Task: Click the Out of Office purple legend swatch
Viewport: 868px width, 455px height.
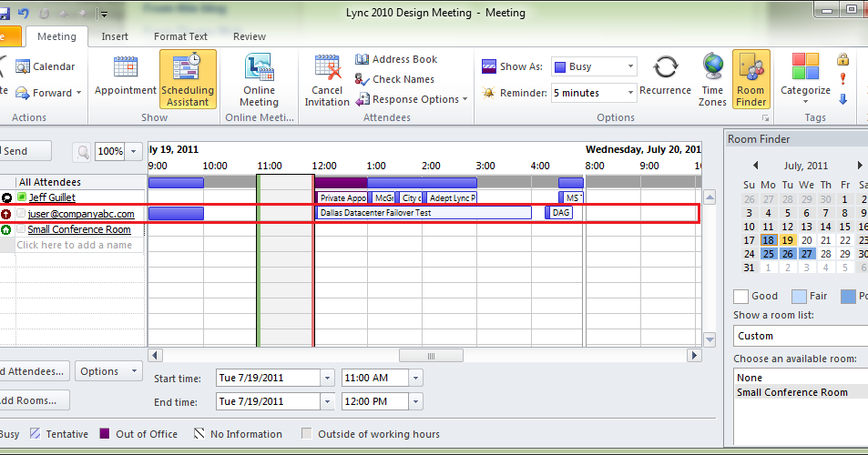Action: tap(104, 433)
